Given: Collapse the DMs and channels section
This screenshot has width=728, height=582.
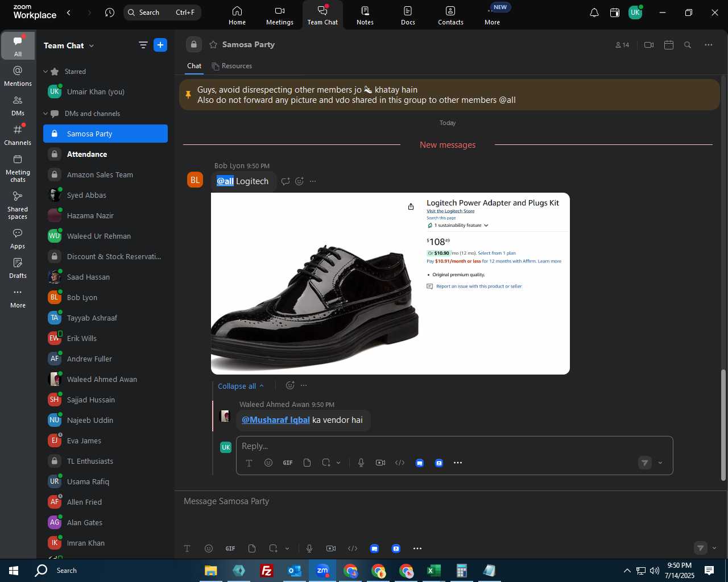Looking at the screenshot, I should point(45,114).
